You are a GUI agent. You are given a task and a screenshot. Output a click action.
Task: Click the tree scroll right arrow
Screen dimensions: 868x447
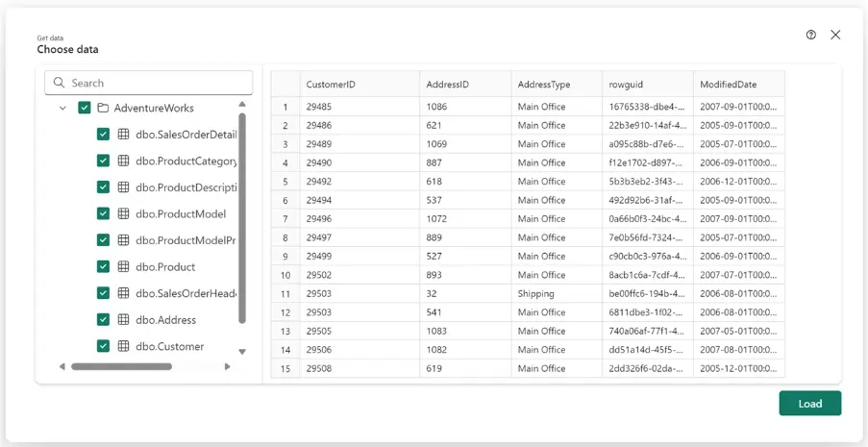[227, 366]
